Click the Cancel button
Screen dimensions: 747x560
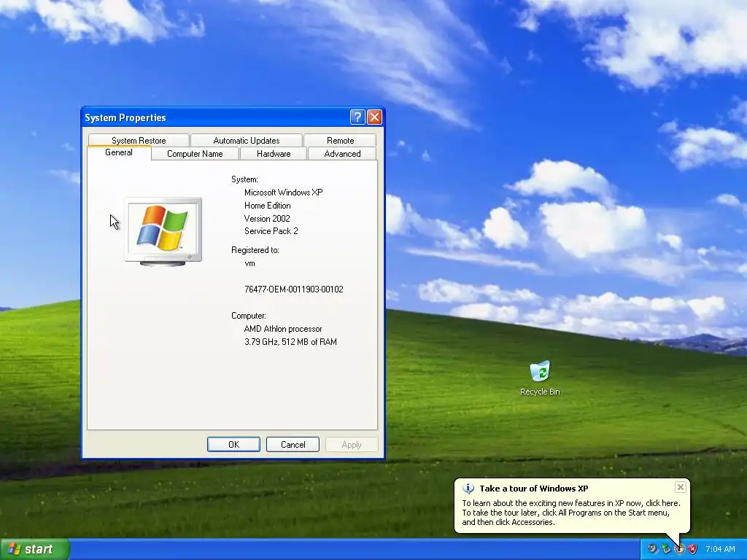click(293, 444)
